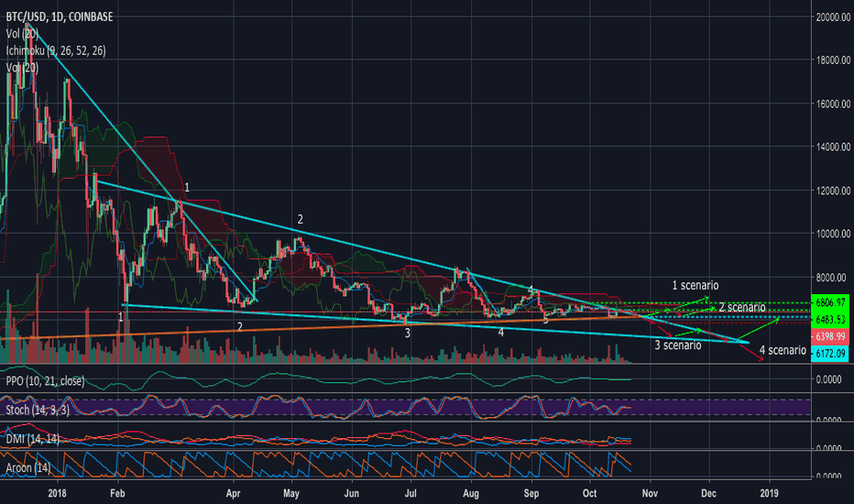Click the Dec label on the time axis
This screenshot has height=504, width=854.
[708, 493]
